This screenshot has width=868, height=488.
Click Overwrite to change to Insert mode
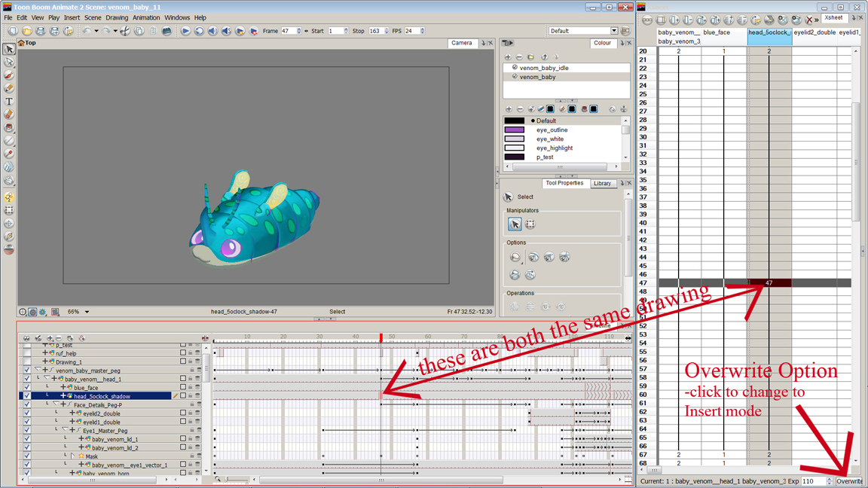click(849, 480)
